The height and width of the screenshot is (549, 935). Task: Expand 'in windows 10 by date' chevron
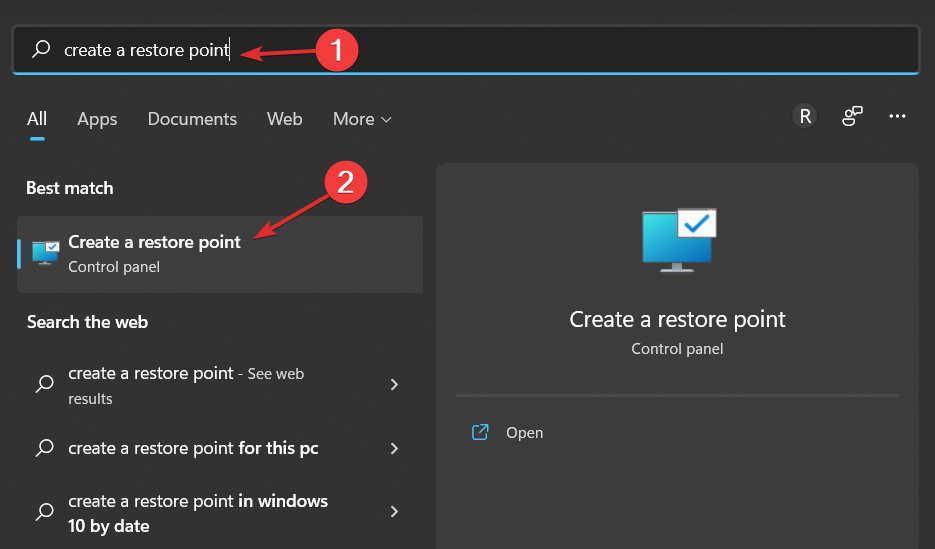tap(394, 511)
